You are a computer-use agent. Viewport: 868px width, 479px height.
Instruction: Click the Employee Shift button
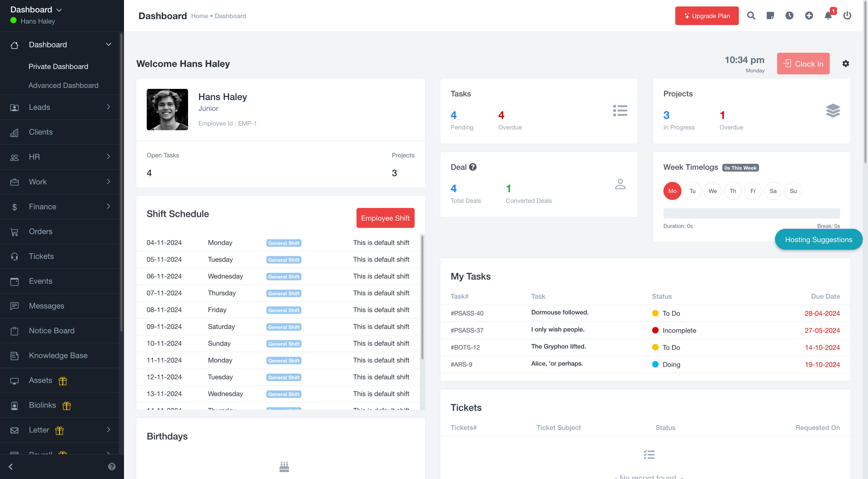tap(385, 218)
